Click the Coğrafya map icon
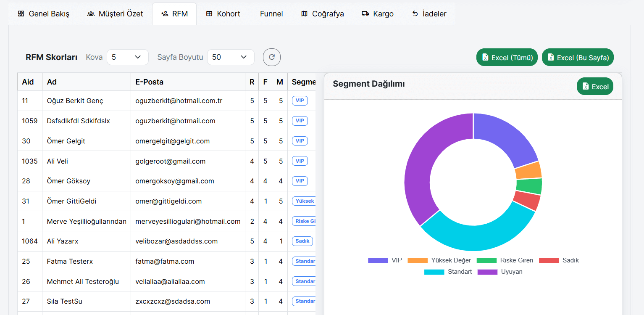 click(305, 14)
